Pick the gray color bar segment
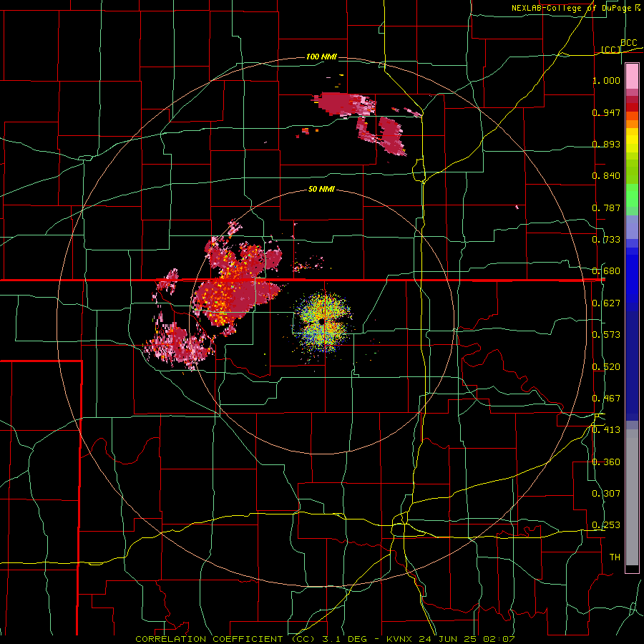The width and height of the screenshot is (644, 644). point(632,497)
